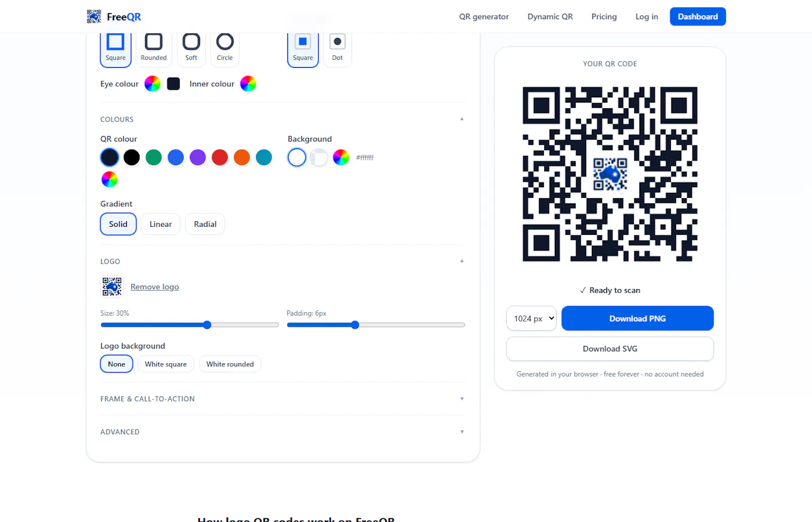This screenshot has width=812, height=522.
Task: Click the FreeQR logo icon
Action: point(94,17)
